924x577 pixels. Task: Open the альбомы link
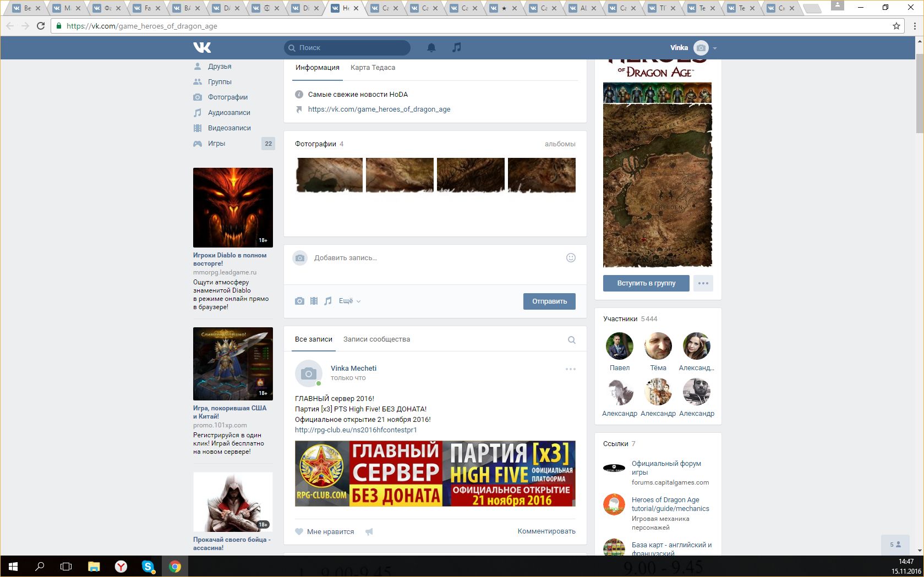tap(560, 144)
